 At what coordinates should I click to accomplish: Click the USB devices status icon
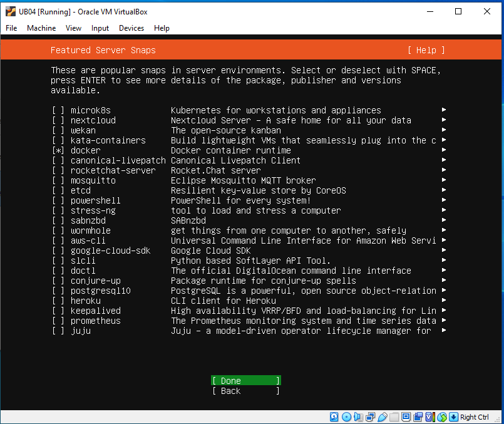coord(382,417)
